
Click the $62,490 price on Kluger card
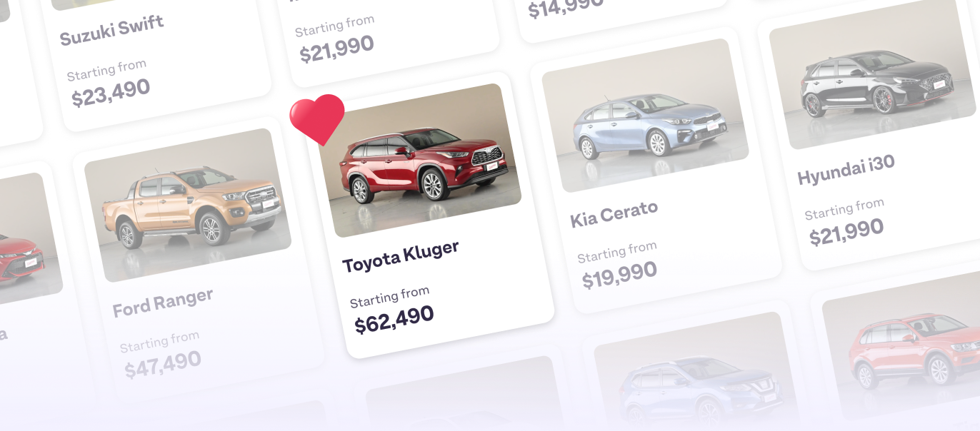(x=394, y=319)
